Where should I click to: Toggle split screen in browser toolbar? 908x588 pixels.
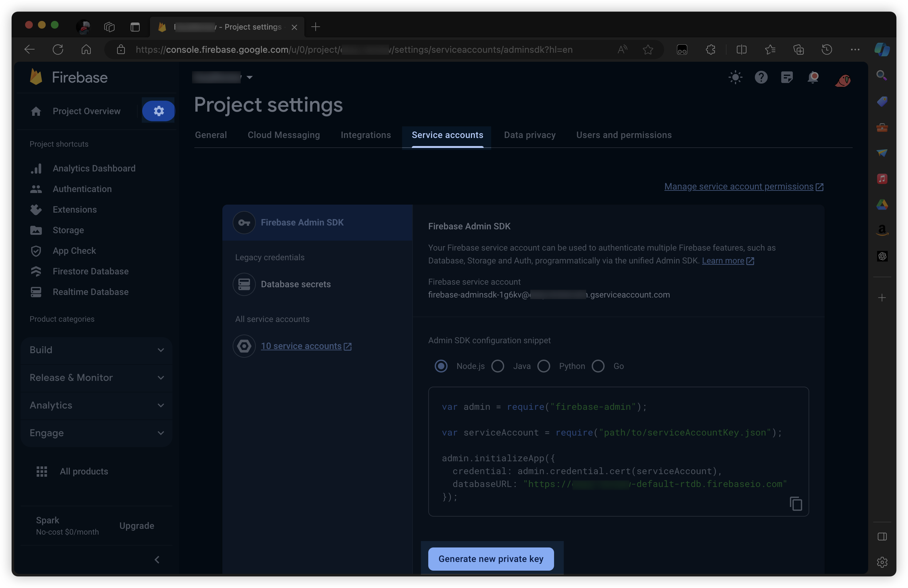click(742, 50)
